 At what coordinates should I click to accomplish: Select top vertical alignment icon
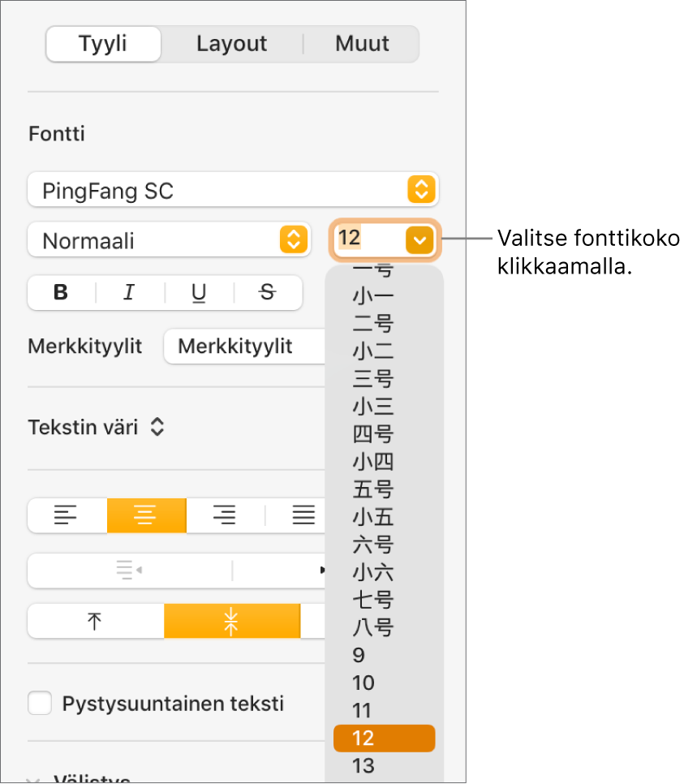[x=95, y=621]
